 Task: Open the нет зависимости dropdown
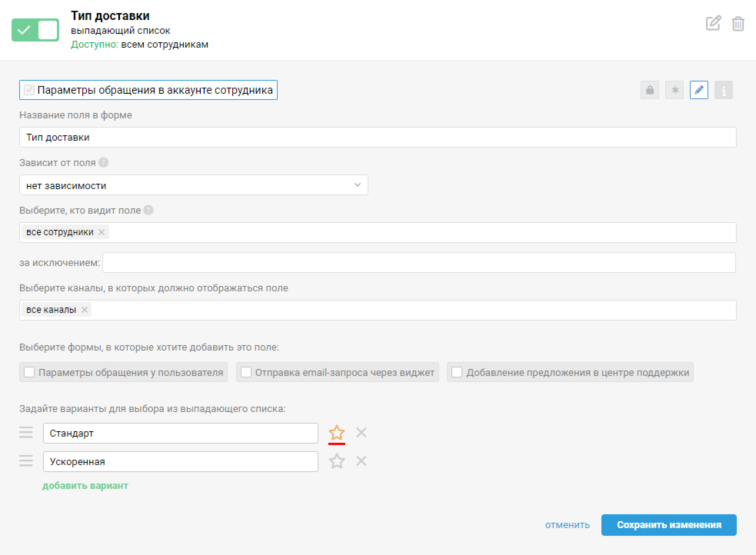pyautogui.click(x=193, y=185)
